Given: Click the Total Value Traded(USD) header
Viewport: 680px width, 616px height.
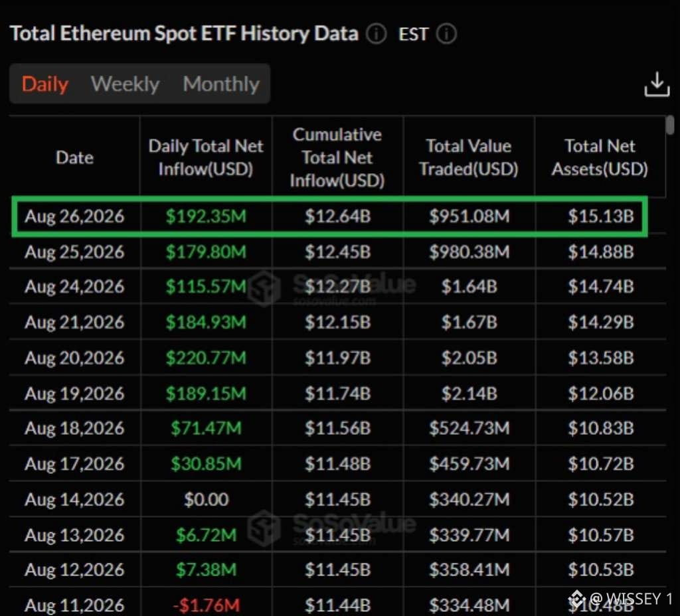Looking at the screenshot, I should tap(469, 157).
